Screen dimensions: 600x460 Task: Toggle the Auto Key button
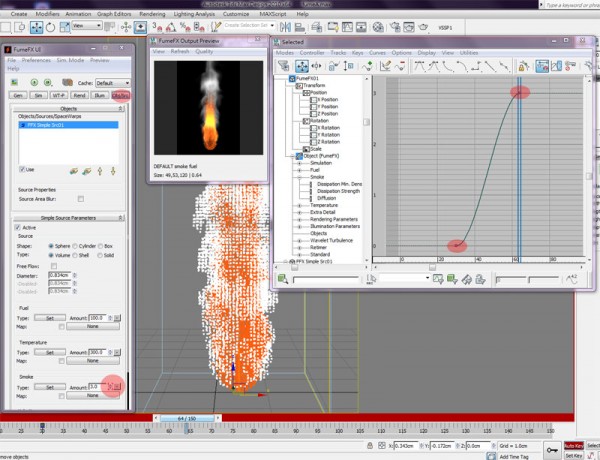[574, 446]
